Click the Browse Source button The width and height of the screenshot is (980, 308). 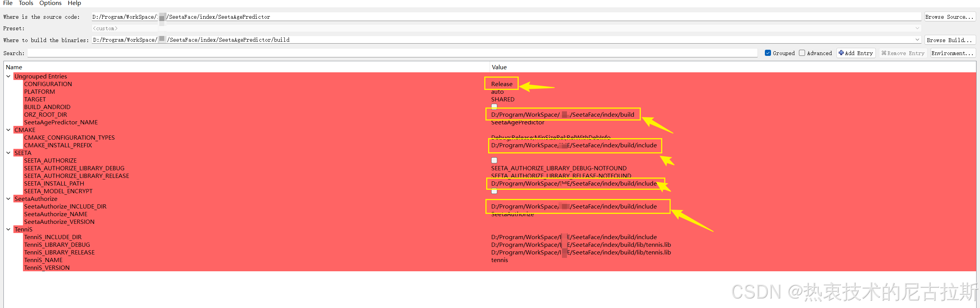point(949,17)
